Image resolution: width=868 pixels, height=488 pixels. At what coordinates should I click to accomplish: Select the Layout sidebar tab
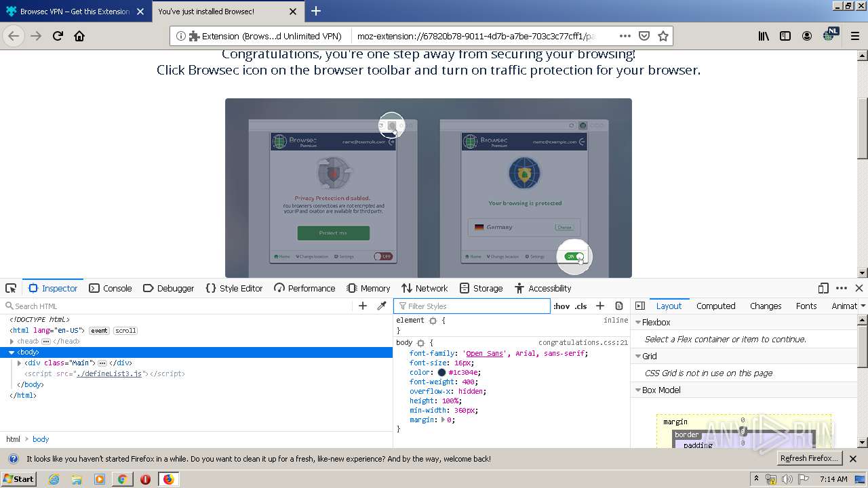pos(669,306)
